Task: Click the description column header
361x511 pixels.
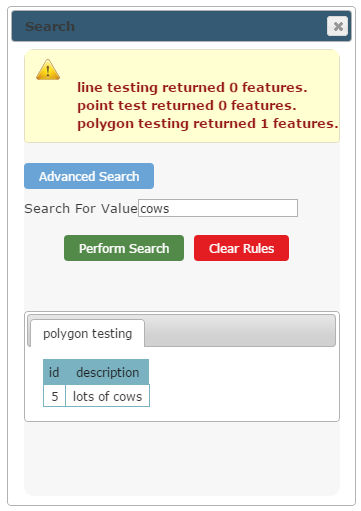Action: pos(108,372)
